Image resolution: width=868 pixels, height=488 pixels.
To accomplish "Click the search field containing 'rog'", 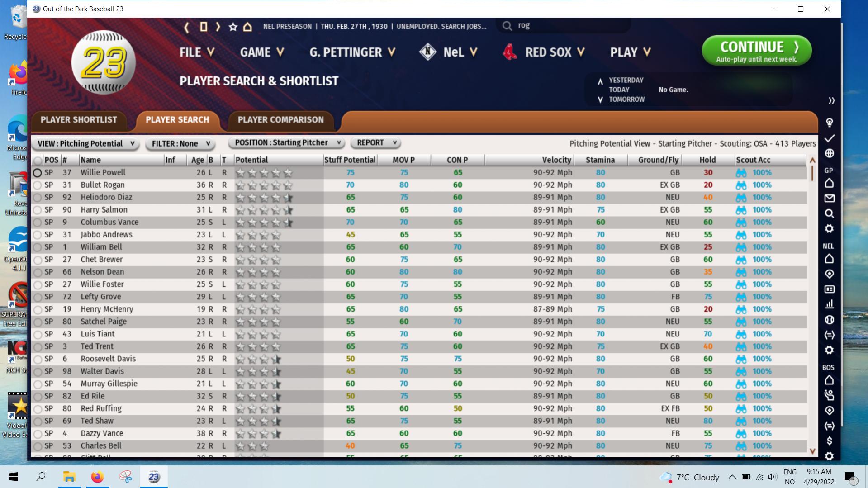I will [x=563, y=26].
